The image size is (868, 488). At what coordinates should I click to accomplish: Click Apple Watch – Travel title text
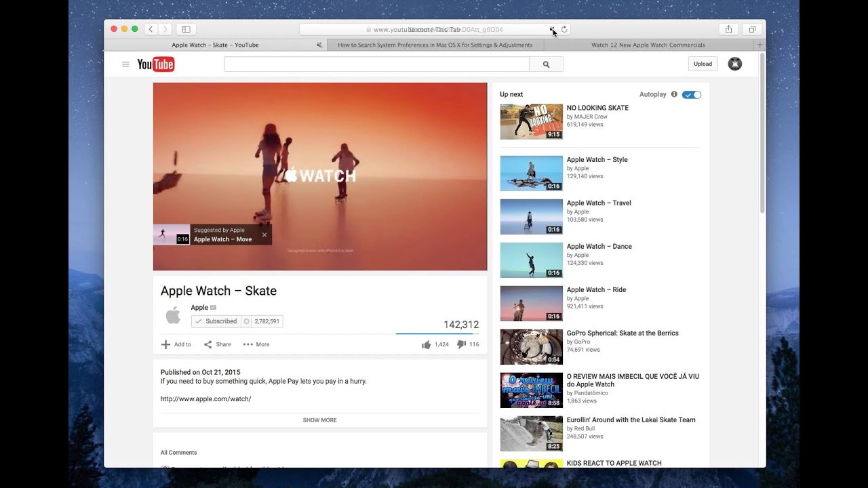pos(599,203)
